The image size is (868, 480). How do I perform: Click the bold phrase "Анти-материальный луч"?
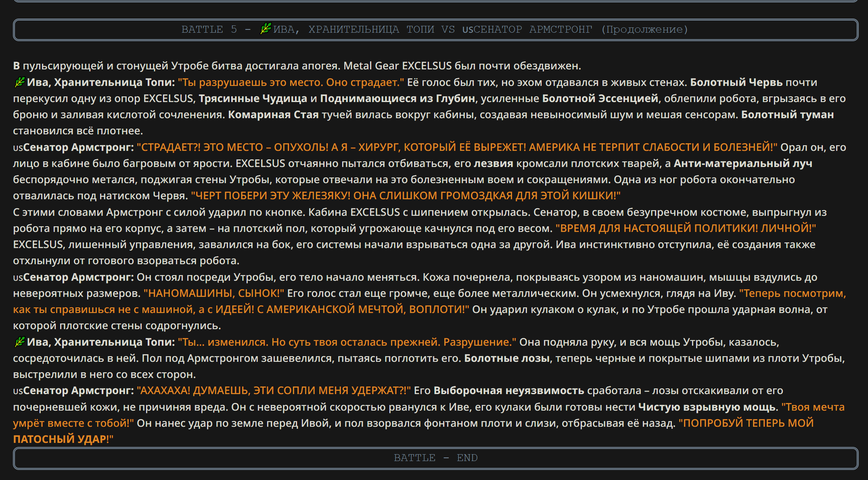[743, 163]
